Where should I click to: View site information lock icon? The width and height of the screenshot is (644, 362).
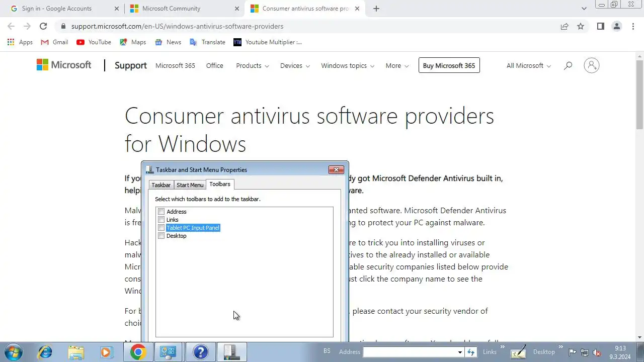[x=63, y=26]
